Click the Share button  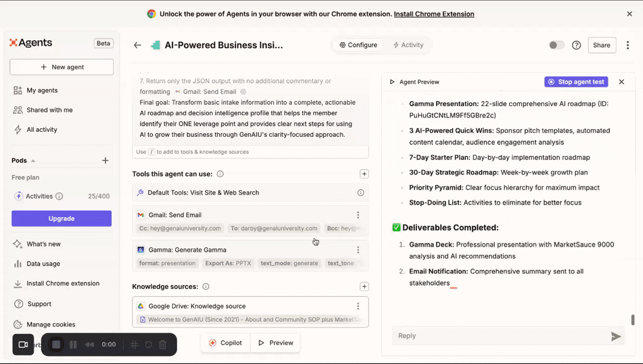(x=602, y=45)
